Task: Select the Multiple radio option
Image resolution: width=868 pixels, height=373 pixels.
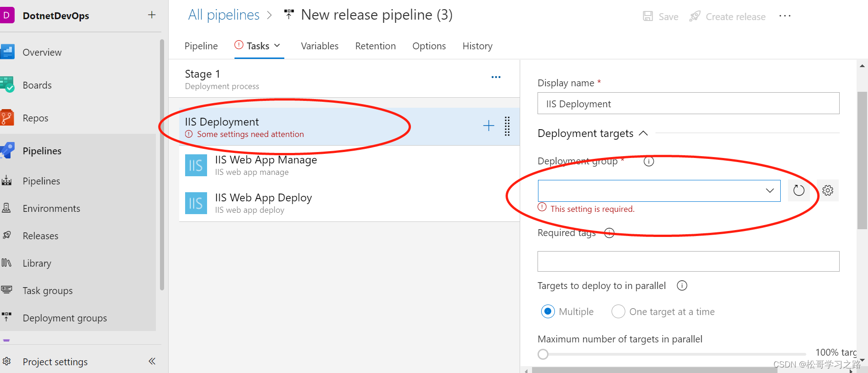Action: click(548, 311)
